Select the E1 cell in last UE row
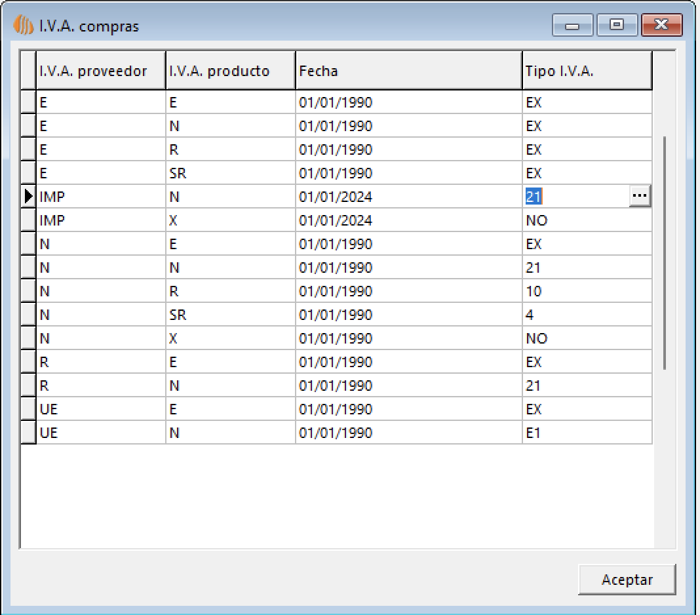 point(587,433)
